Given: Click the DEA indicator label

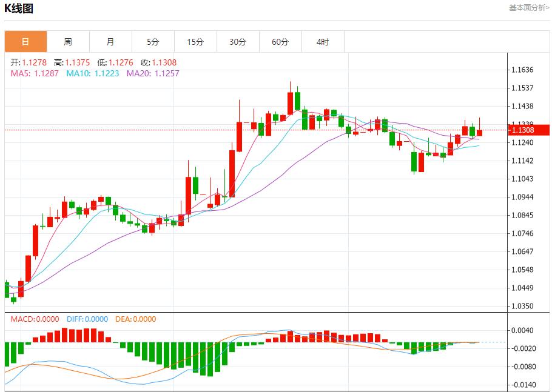Looking at the screenshot, I should click(135, 319).
